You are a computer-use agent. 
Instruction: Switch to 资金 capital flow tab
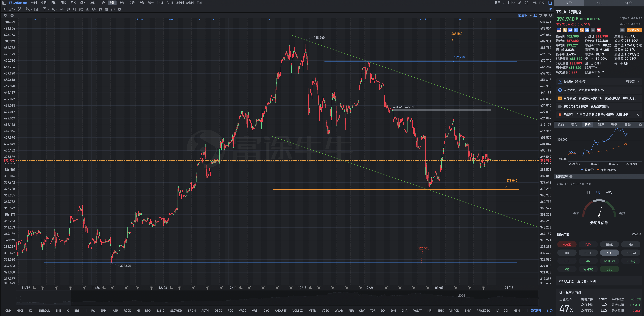coord(574,125)
